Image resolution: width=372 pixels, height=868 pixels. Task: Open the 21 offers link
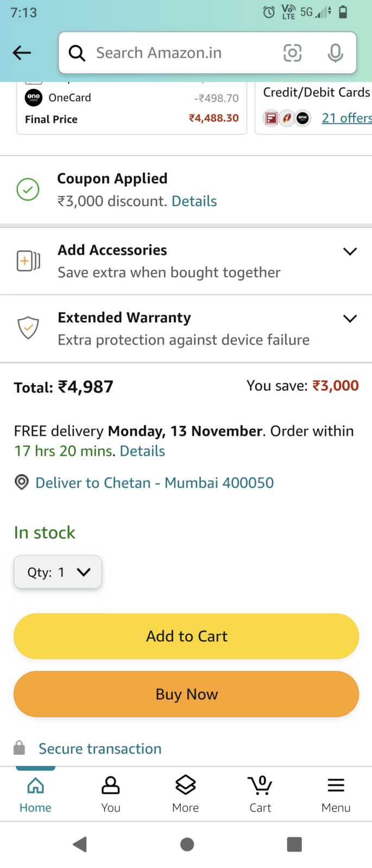coord(346,118)
